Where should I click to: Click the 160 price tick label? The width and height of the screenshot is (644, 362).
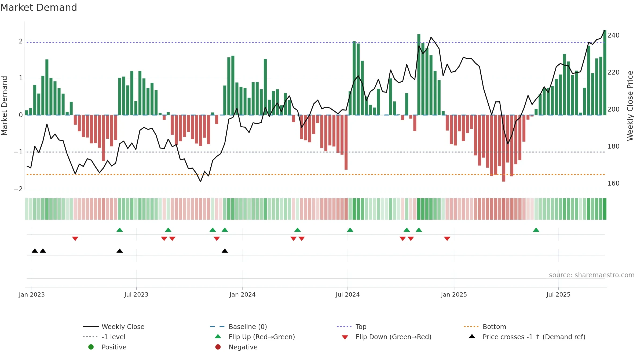coord(613,183)
